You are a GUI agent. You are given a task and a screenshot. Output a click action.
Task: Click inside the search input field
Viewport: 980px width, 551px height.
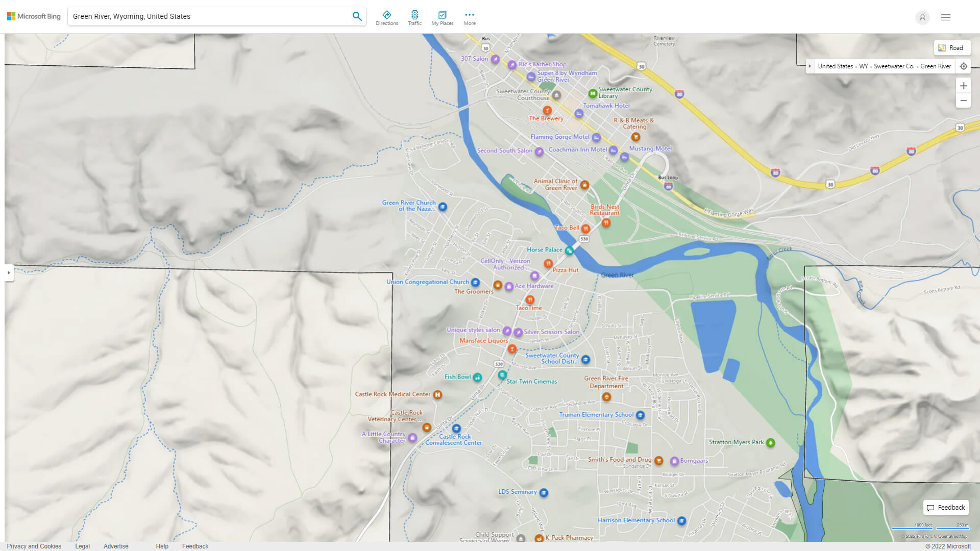[204, 16]
